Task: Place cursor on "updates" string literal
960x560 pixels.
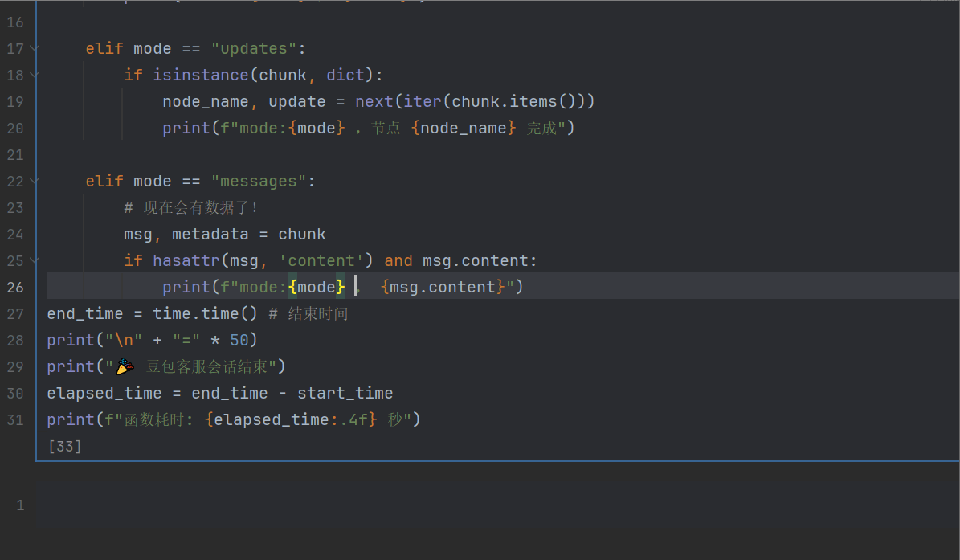Action: coord(254,48)
